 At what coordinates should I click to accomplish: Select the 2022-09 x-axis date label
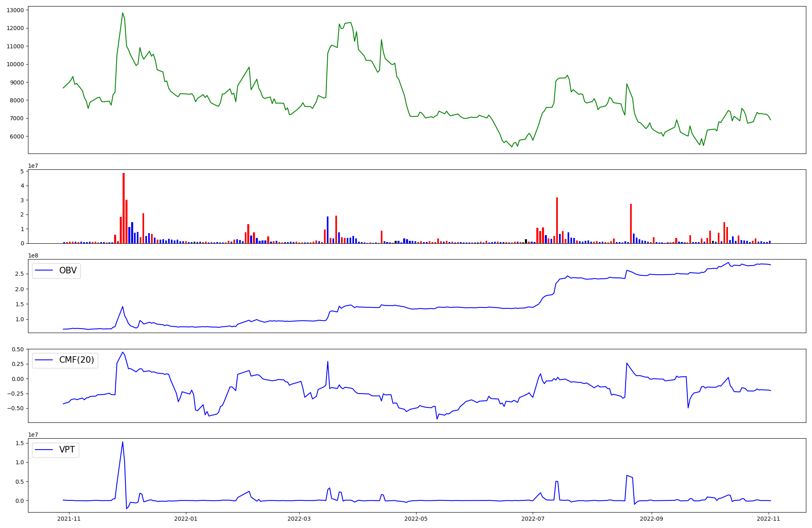[652, 518]
